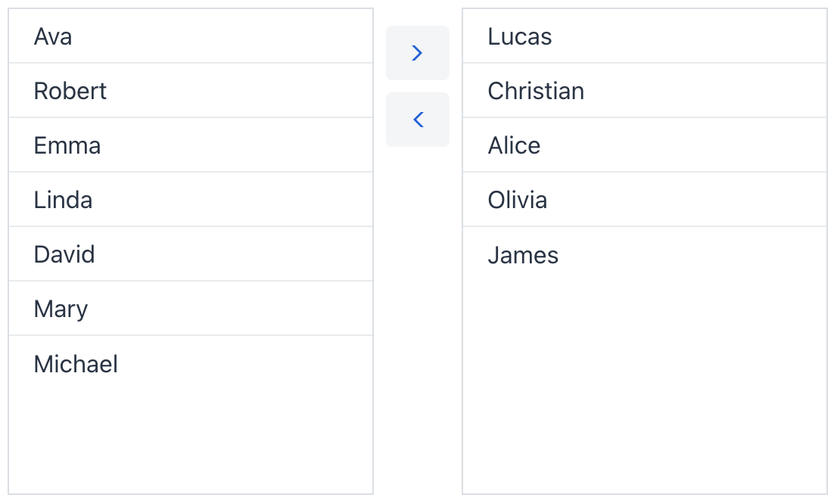Viewport: 837px width, 504px height.
Task: Select Lucas in the right list
Action: [x=645, y=36]
